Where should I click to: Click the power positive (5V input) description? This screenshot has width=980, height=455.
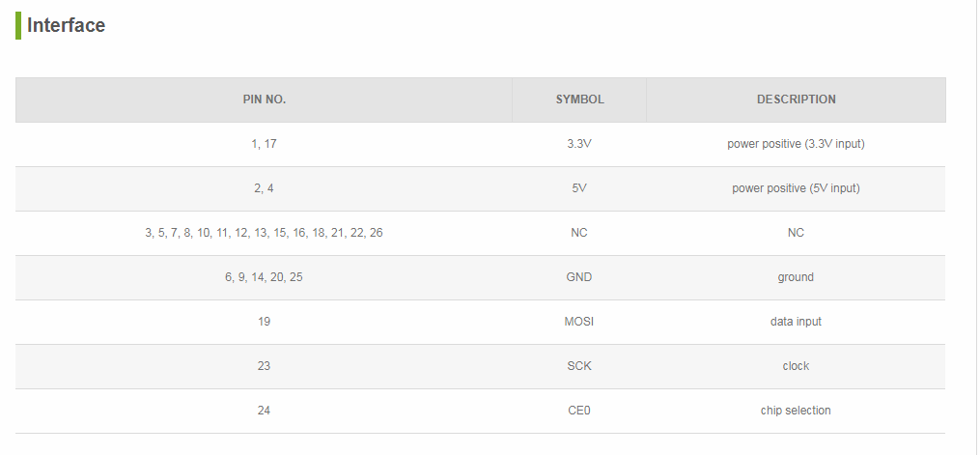pyautogui.click(x=796, y=188)
